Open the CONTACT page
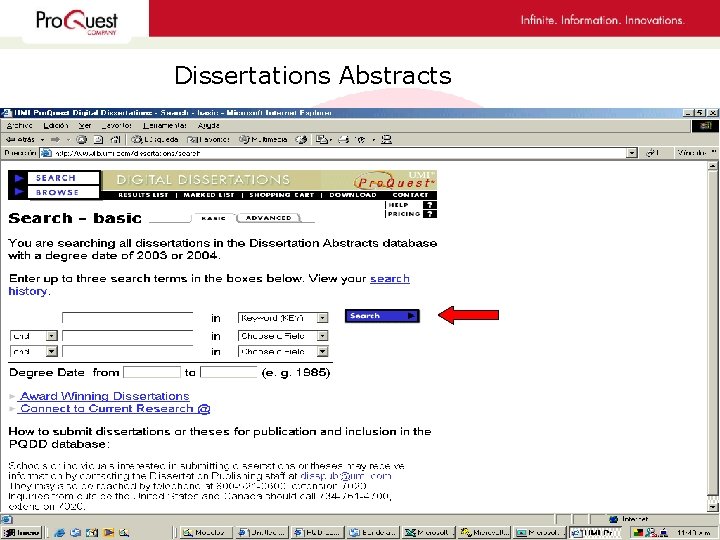Screen dimensions: 720x540 (410, 195)
